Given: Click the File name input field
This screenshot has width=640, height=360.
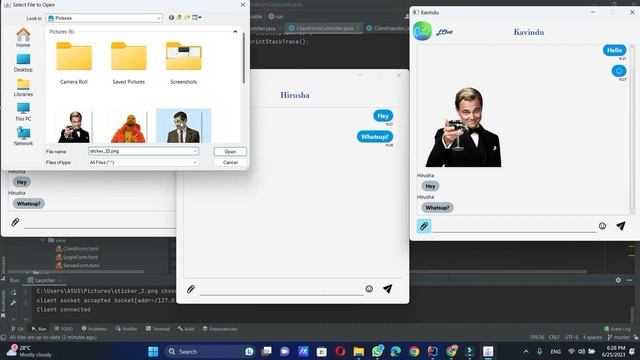Looking at the screenshot, I should (140, 151).
